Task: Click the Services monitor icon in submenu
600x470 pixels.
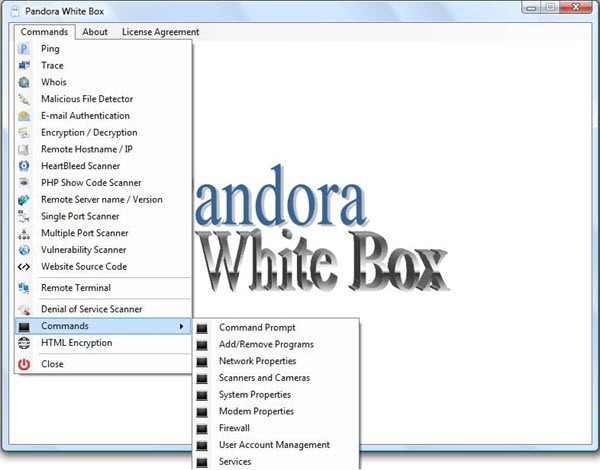Action: point(202,462)
